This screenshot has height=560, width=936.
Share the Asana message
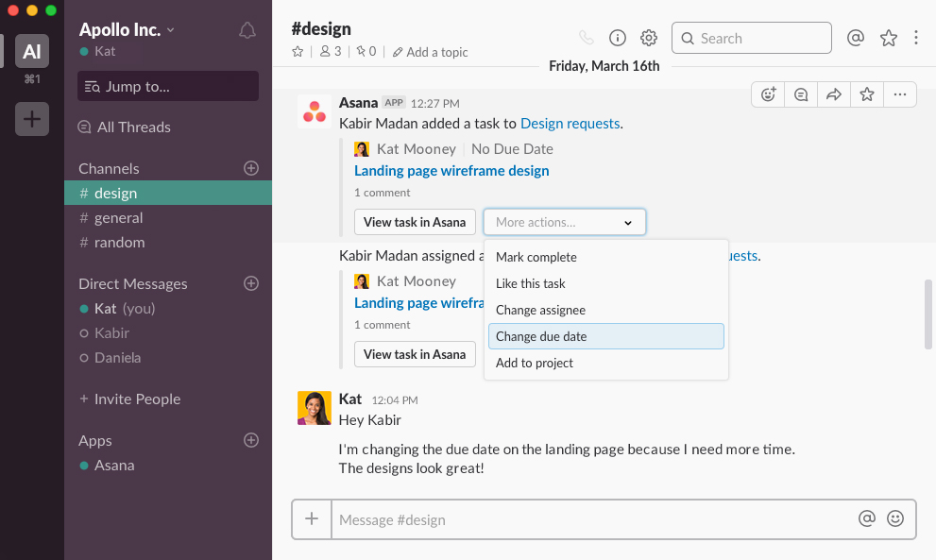coord(833,93)
